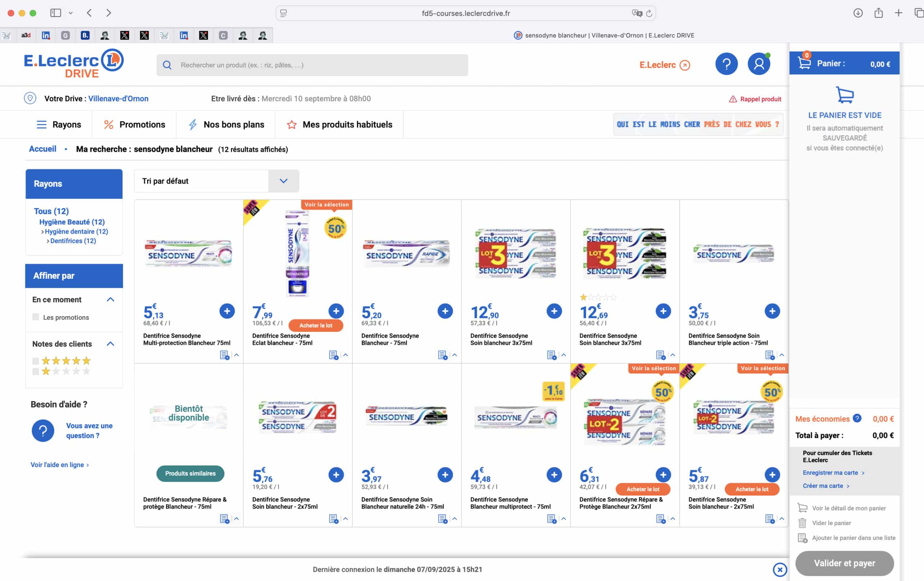Open the Promotions menu
Screen dimensions: 924x581
[x=134, y=125]
